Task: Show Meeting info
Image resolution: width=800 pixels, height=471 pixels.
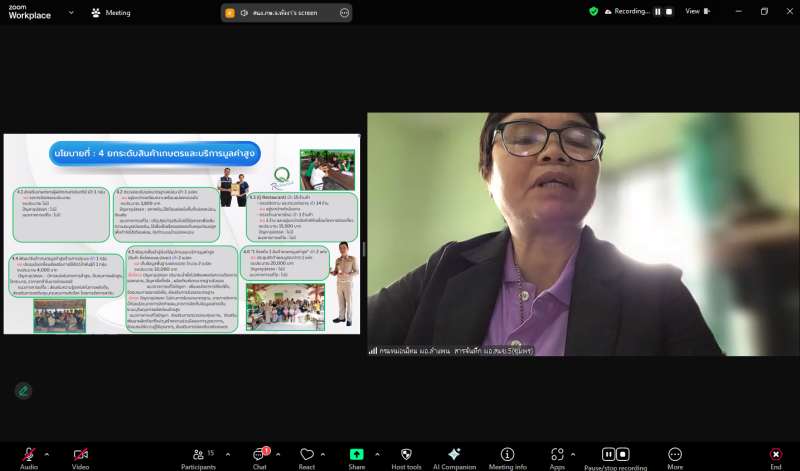Action: click(507, 454)
